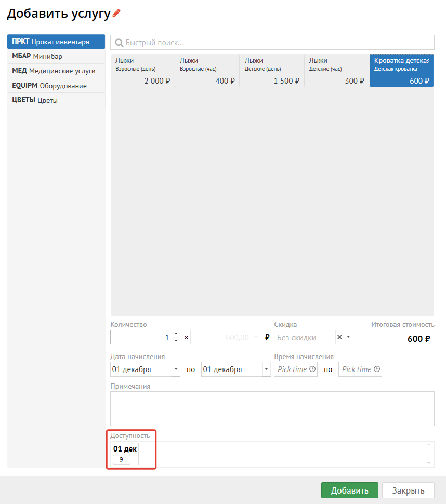The height and width of the screenshot is (504, 446).
Task: Open the start date dropdown for 01 декабря
Action: click(x=176, y=369)
